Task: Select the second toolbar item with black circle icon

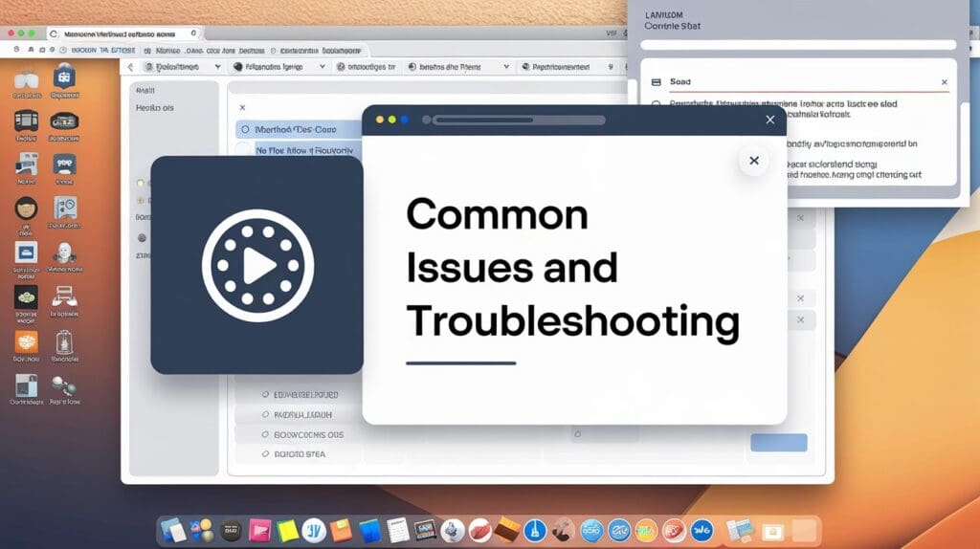Action: 268,67
